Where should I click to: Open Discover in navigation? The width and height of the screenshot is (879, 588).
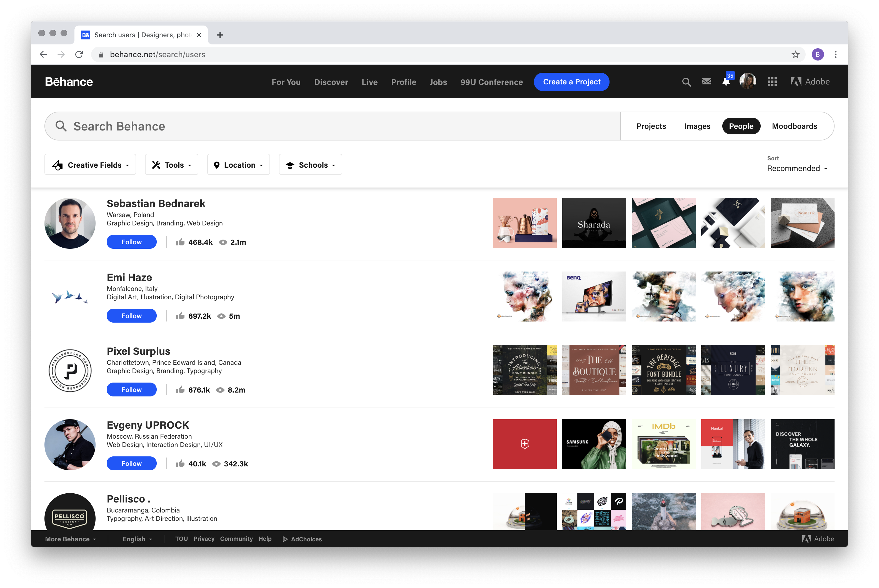click(331, 82)
